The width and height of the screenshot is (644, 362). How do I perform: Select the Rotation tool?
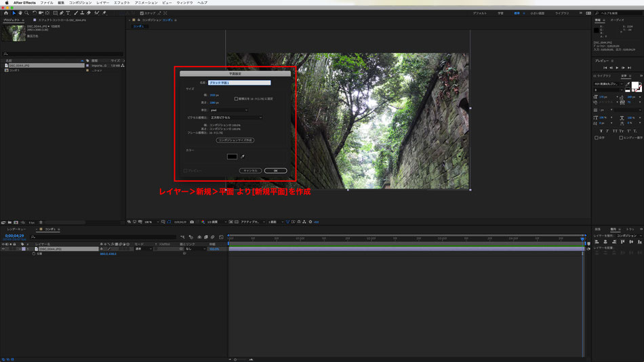pos(35,13)
